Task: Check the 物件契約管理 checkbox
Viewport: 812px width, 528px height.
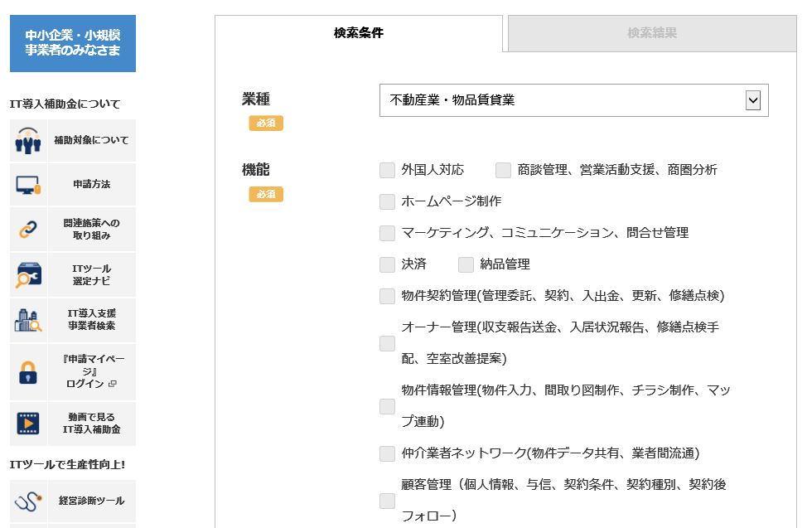Action: [x=388, y=296]
